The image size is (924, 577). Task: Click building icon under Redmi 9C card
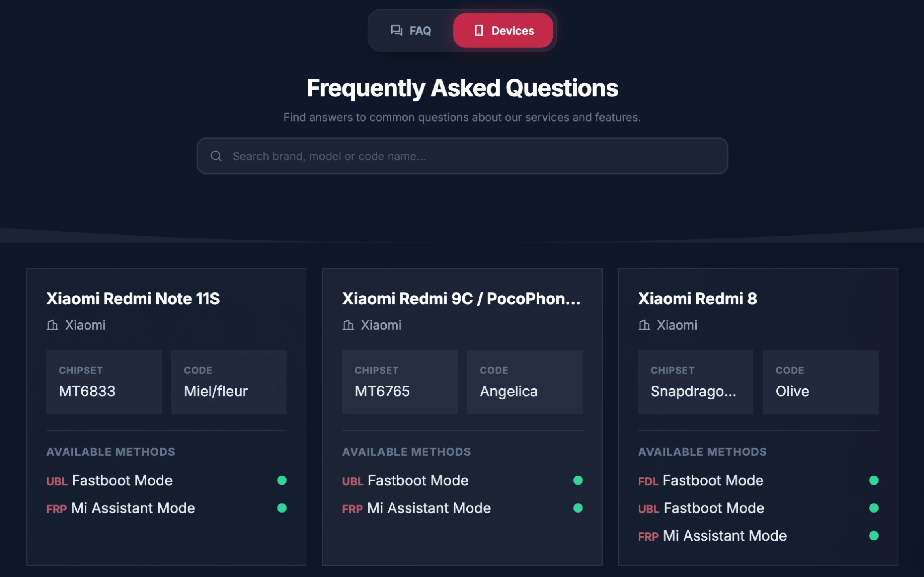[x=348, y=325]
